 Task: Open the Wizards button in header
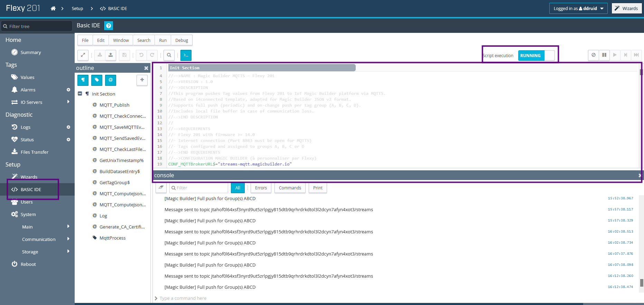coord(627,8)
